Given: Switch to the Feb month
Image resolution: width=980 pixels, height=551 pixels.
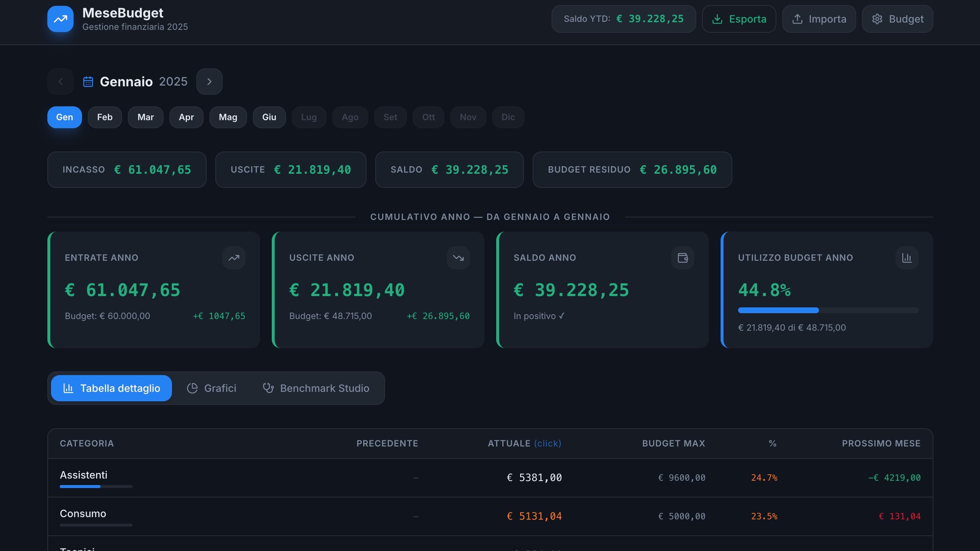Looking at the screenshot, I should (105, 117).
